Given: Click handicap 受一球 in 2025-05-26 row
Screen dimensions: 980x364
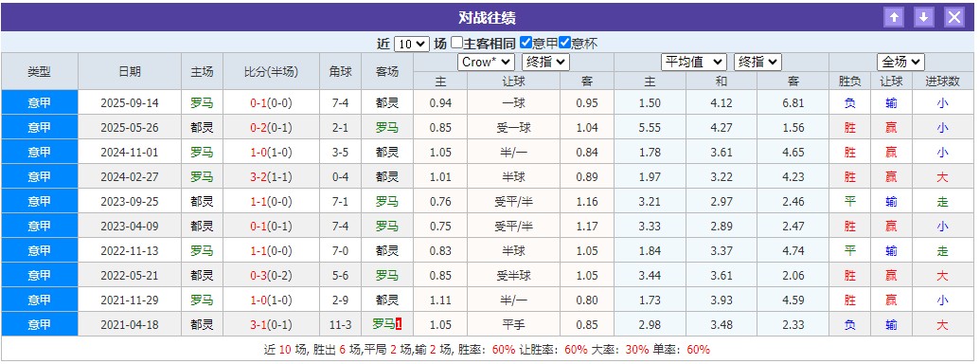Looking at the screenshot, I should pos(513,128).
